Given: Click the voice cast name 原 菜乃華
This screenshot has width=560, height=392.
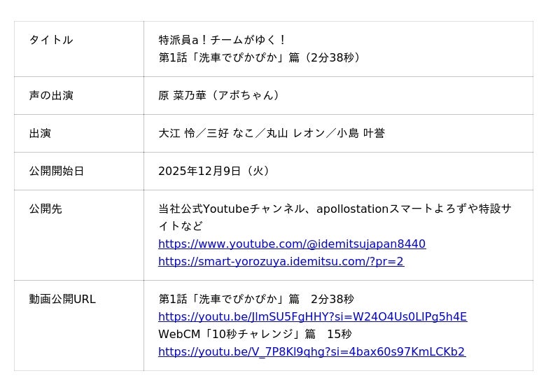Looking at the screenshot, I should click(x=182, y=95).
